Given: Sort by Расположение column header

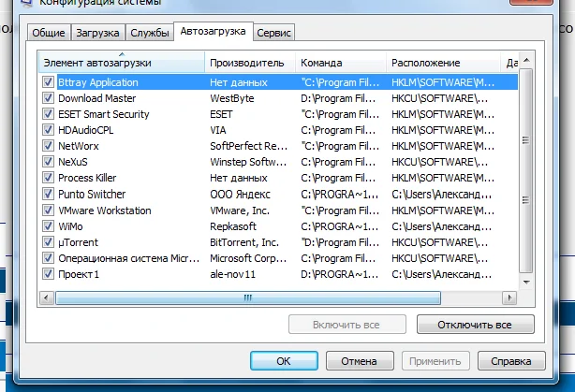Looking at the screenshot, I should click(443, 63).
